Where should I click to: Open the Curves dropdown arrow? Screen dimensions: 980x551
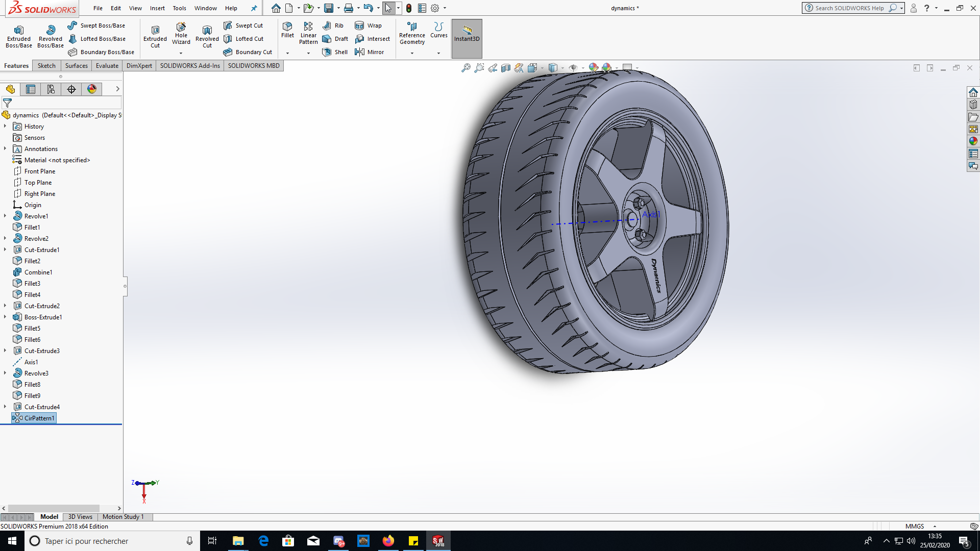point(438,53)
